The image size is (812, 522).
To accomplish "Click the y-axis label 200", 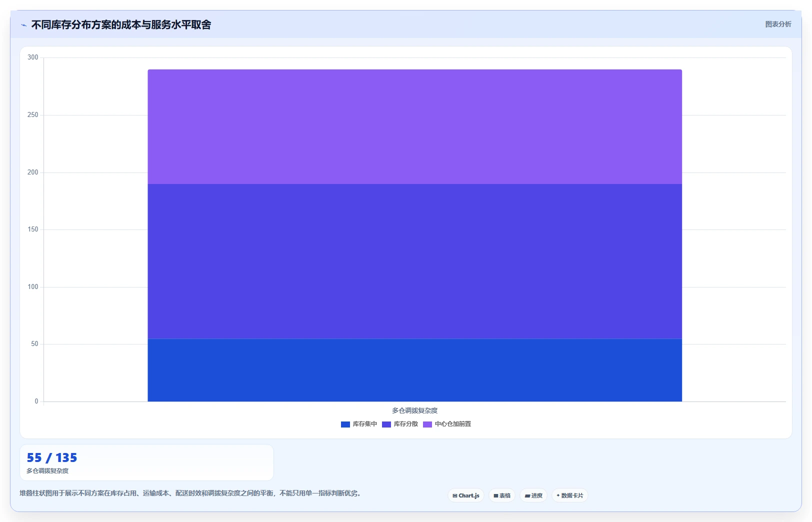I will [x=32, y=172].
